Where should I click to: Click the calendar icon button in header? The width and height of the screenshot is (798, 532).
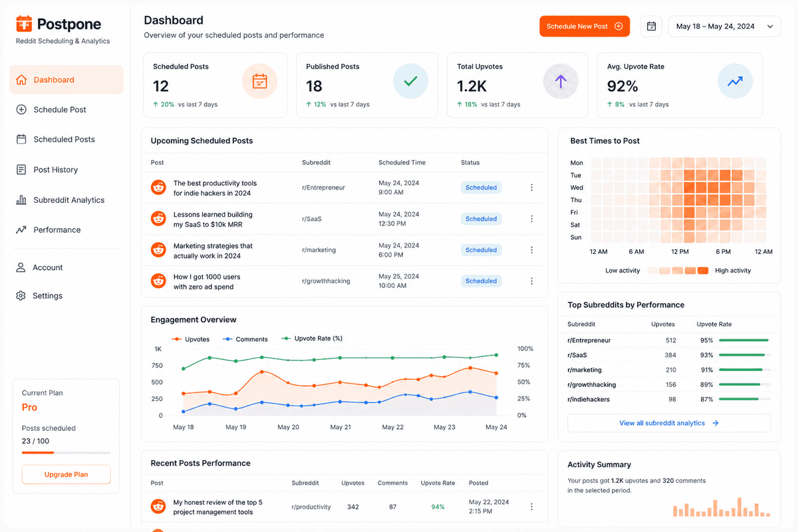[651, 26]
